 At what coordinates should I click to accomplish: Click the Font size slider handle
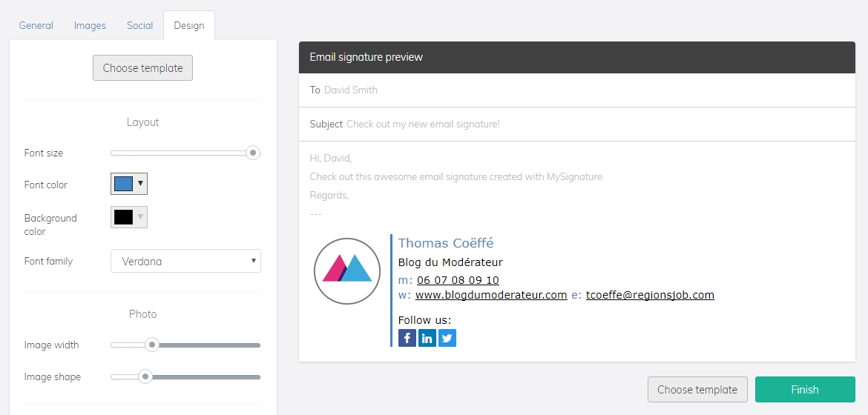click(253, 153)
